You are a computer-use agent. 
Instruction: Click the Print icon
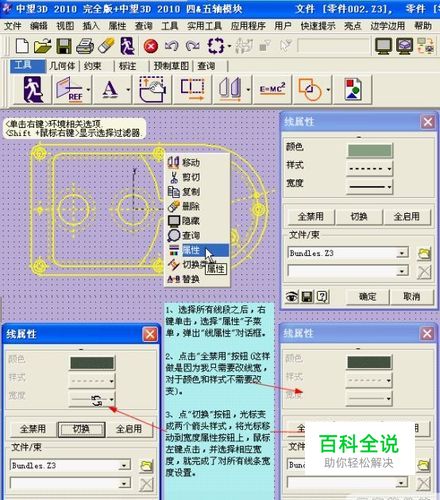(85, 46)
